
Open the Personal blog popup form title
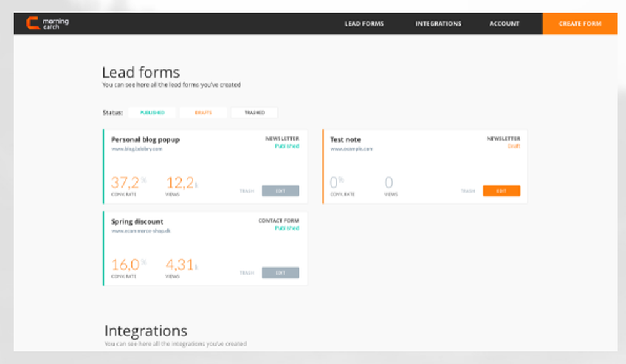coord(145,139)
